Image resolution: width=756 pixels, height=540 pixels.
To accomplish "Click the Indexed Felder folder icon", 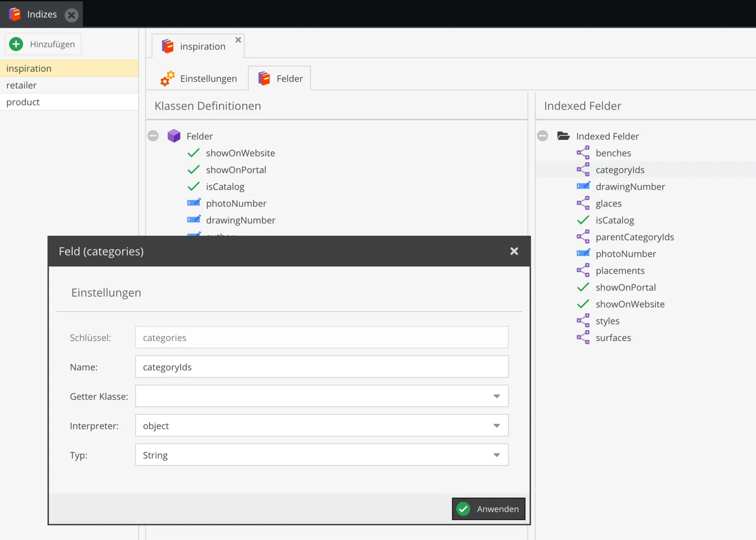I will tap(563, 136).
